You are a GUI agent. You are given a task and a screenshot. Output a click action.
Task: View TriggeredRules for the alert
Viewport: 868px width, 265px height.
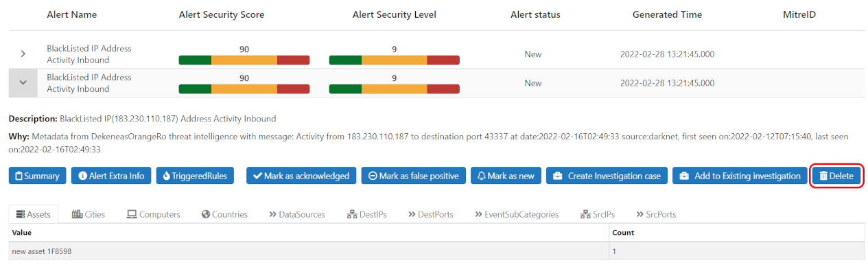pos(195,176)
